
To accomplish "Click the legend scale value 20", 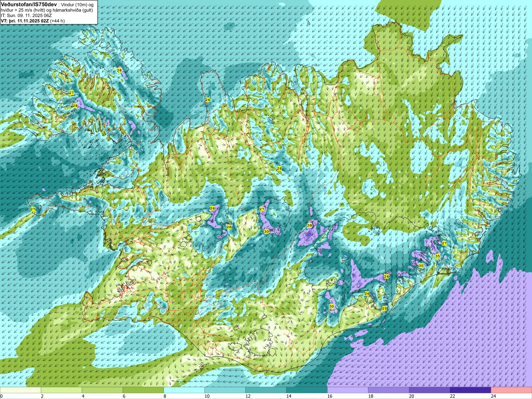I will pos(411,396).
